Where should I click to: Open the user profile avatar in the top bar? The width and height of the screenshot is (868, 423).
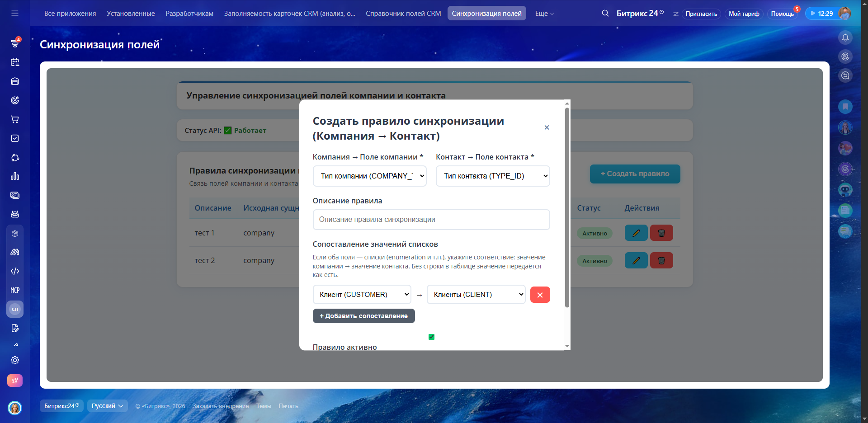(x=844, y=14)
